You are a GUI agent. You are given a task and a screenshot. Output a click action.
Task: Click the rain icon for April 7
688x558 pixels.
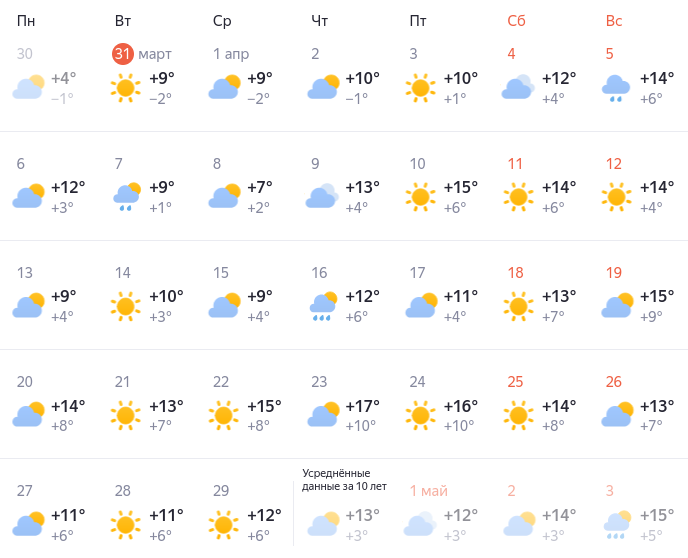point(125,197)
